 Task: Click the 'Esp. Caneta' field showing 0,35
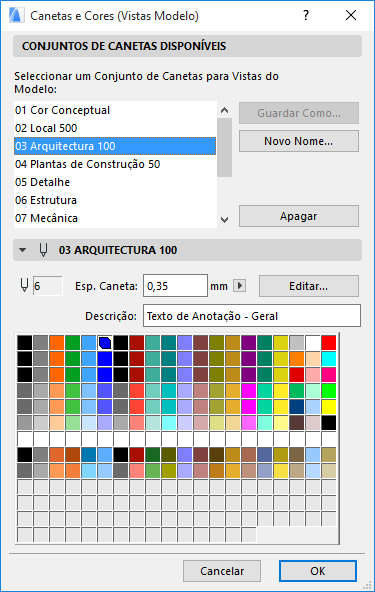pos(175,286)
